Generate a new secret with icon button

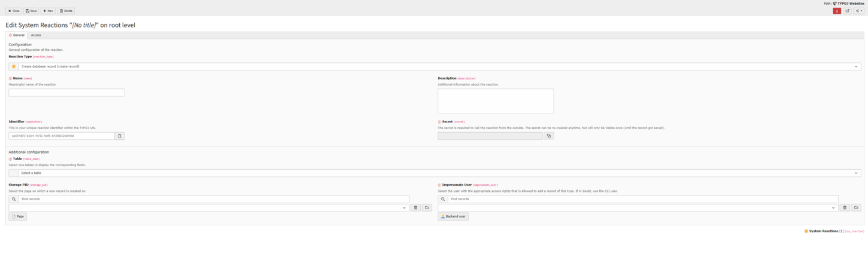point(549,136)
